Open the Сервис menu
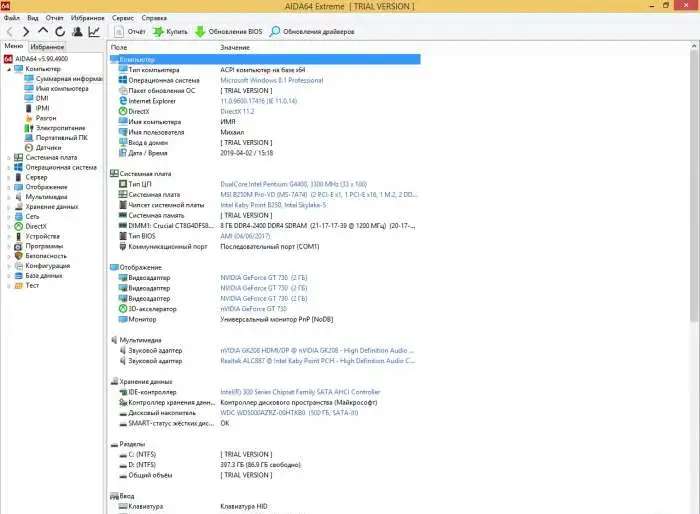 point(123,18)
